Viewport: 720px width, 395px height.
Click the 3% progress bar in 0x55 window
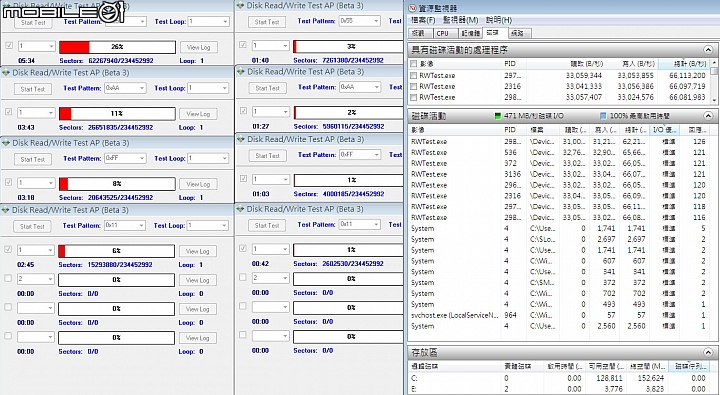coord(348,46)
